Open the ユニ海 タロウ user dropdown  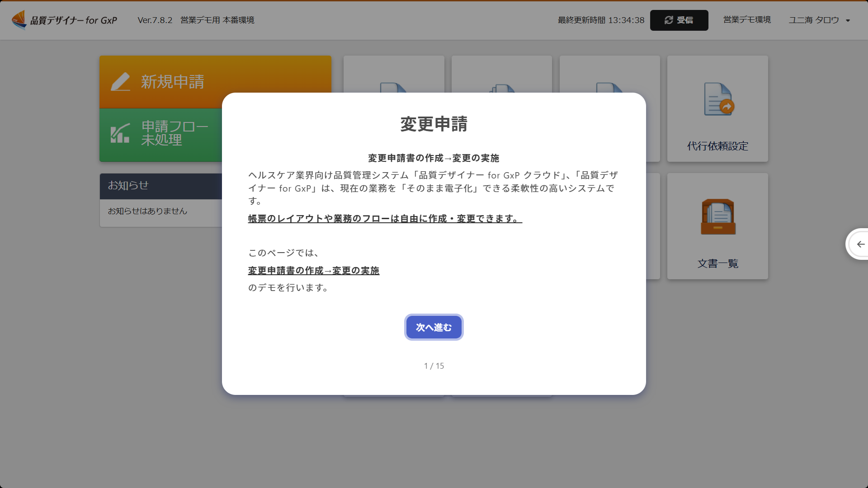pyautogui.click(x=819, y=20)
